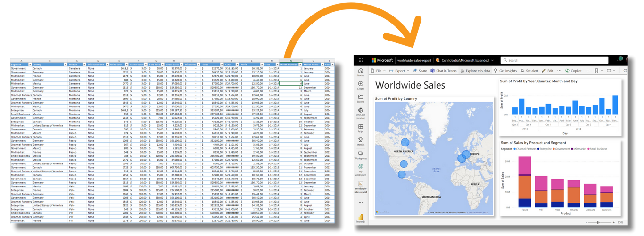Click the Montana stacked bar

pos(590,196)
